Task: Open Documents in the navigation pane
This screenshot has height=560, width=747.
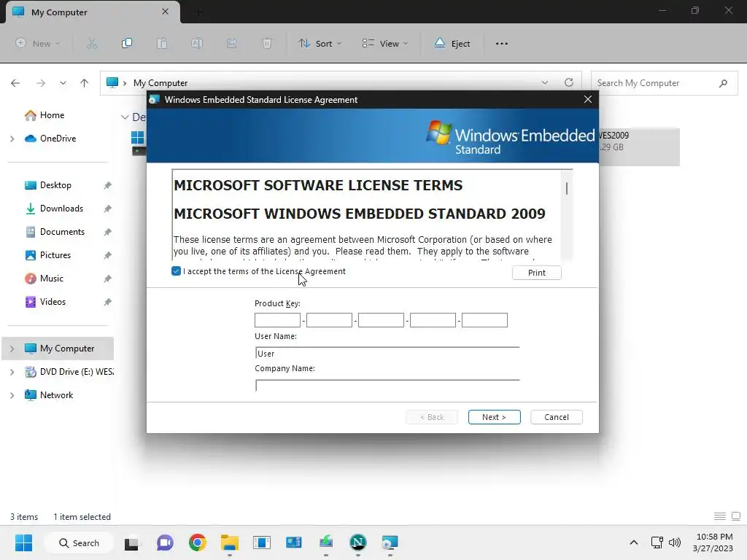Action: [x=55, y=232]
